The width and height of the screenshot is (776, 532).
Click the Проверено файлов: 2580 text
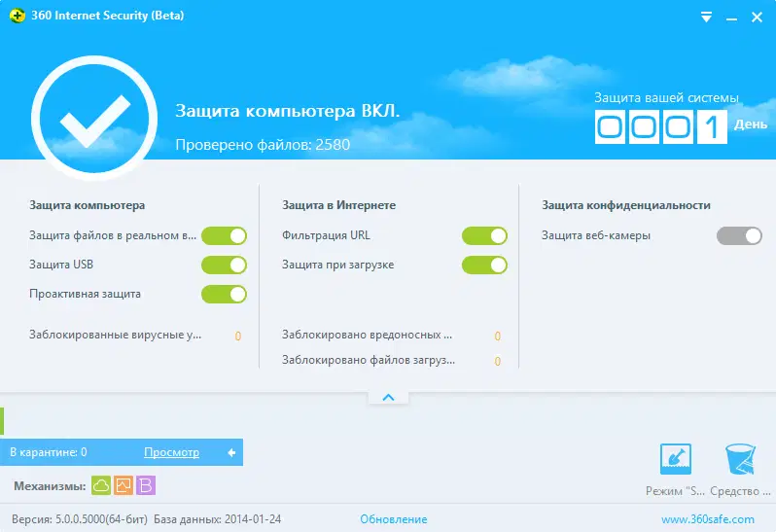pos(263,145)
